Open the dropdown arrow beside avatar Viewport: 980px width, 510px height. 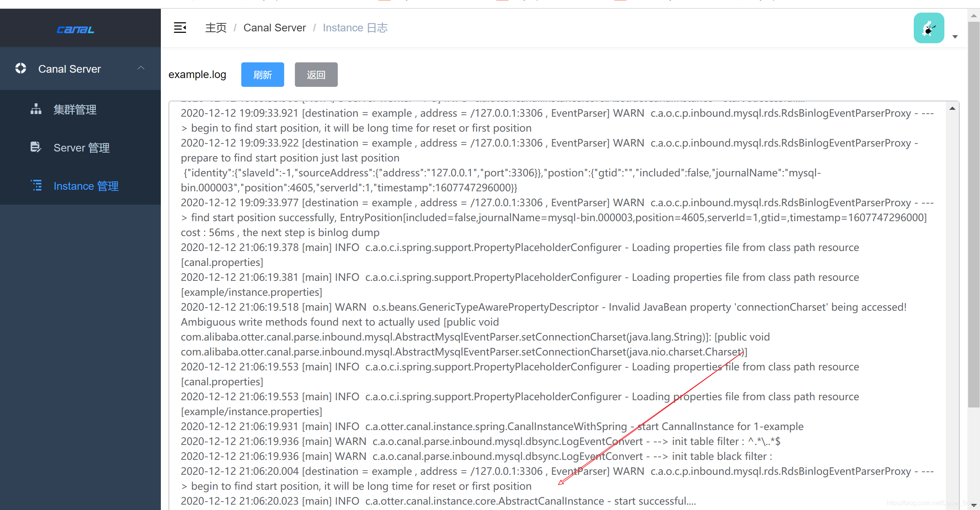pyautogui.click(x=955, y=37)
